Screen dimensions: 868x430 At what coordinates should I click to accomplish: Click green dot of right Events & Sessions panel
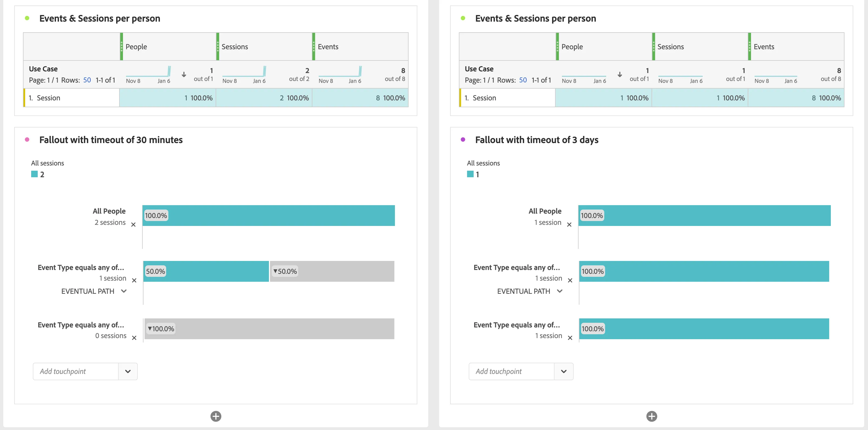point(463,18)
